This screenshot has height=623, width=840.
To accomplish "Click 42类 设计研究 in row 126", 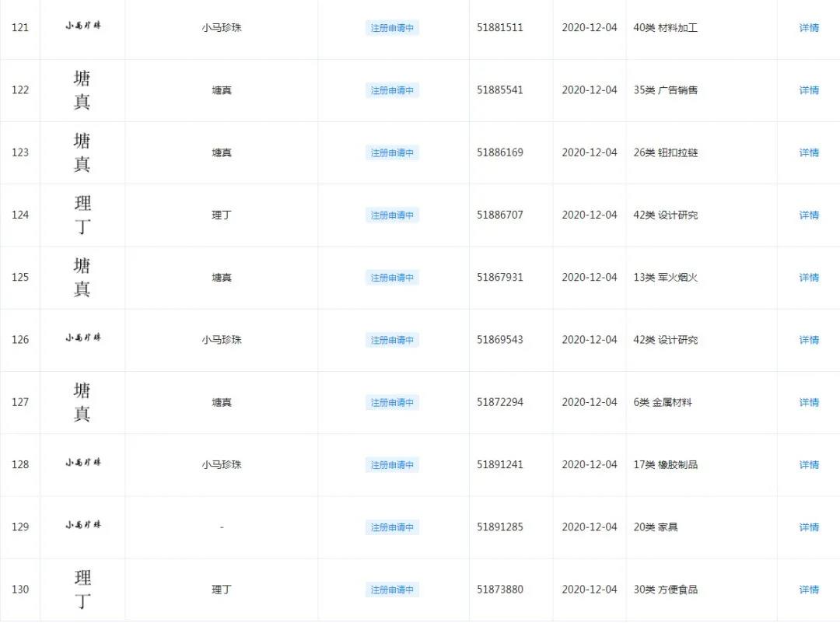I will (x=665, y=340).
